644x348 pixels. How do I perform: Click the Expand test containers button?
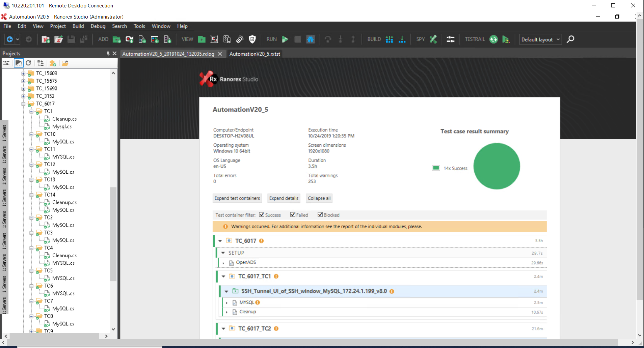click(x=237, y=198)
